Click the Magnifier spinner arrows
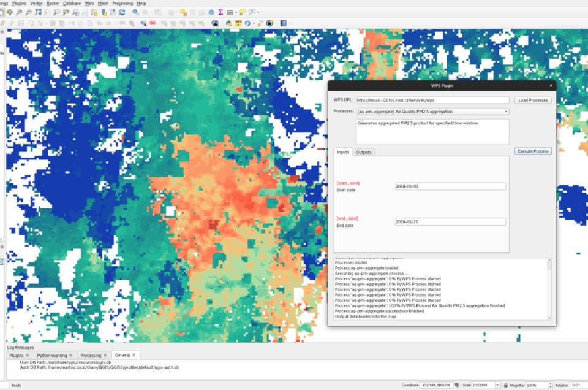This screenshot has height=390, width=588. (x=551, y=385)
